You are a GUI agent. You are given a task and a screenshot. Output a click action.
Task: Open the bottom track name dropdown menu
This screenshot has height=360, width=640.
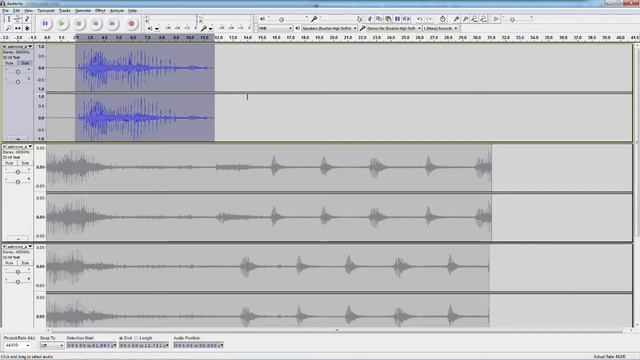(30, 246)
